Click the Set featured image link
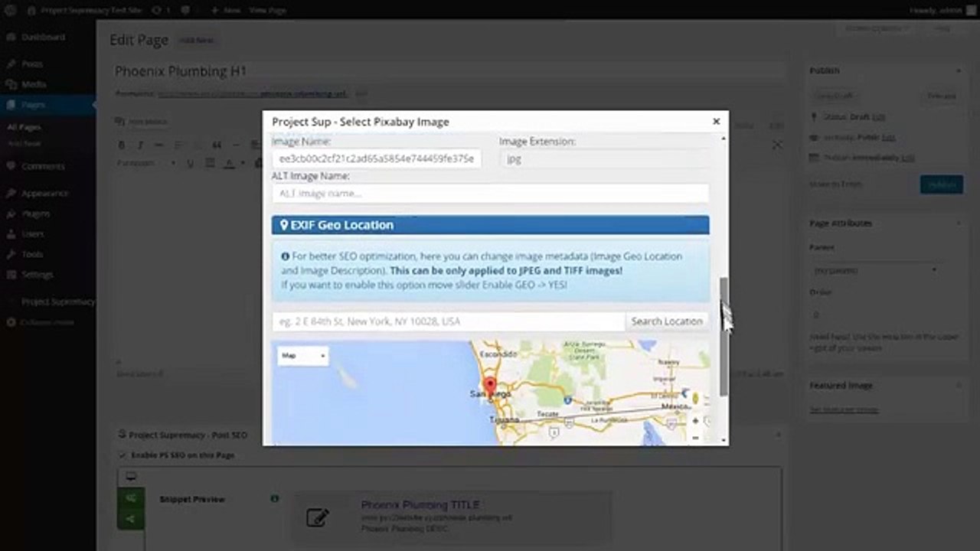This screenshot has width=980, height=551. click(x=844, y=409)
